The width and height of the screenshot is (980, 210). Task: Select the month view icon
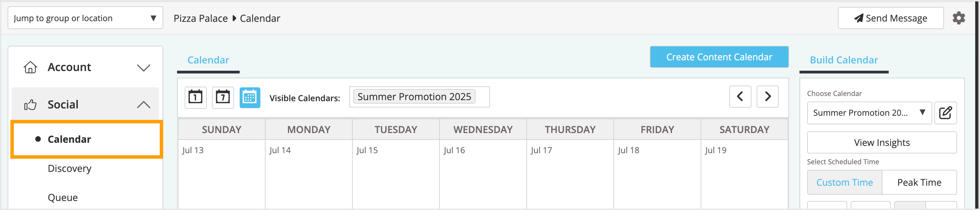[x=250, y=97]
